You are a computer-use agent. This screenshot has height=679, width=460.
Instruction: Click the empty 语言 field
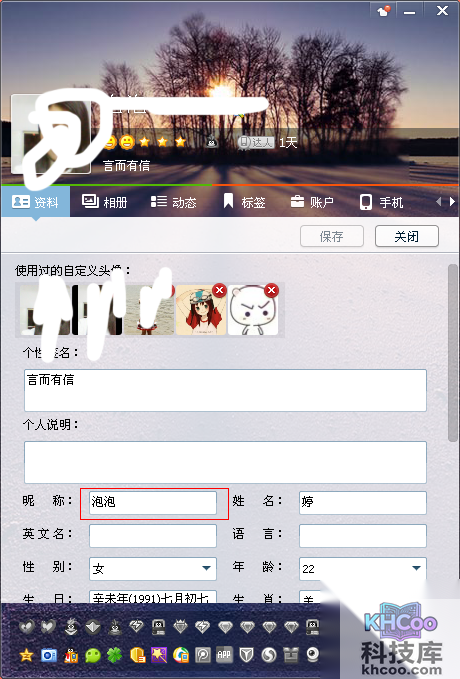pos(363,536)
